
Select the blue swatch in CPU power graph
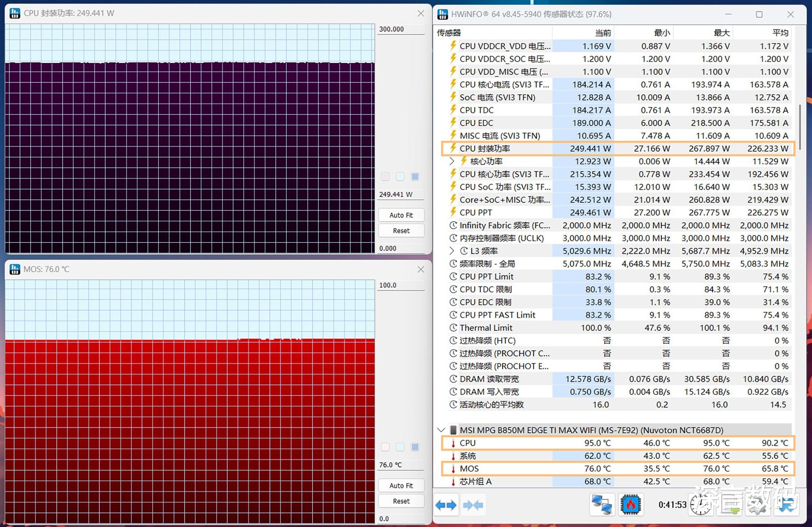click(x=415, y=176)
